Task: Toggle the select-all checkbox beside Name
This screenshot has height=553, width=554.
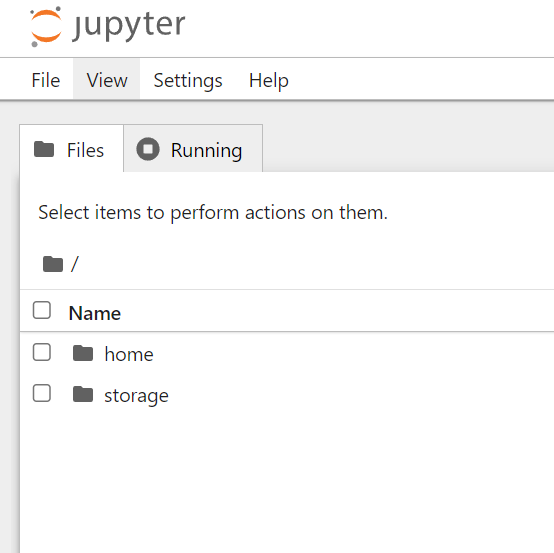Action: tap(42, 310)
